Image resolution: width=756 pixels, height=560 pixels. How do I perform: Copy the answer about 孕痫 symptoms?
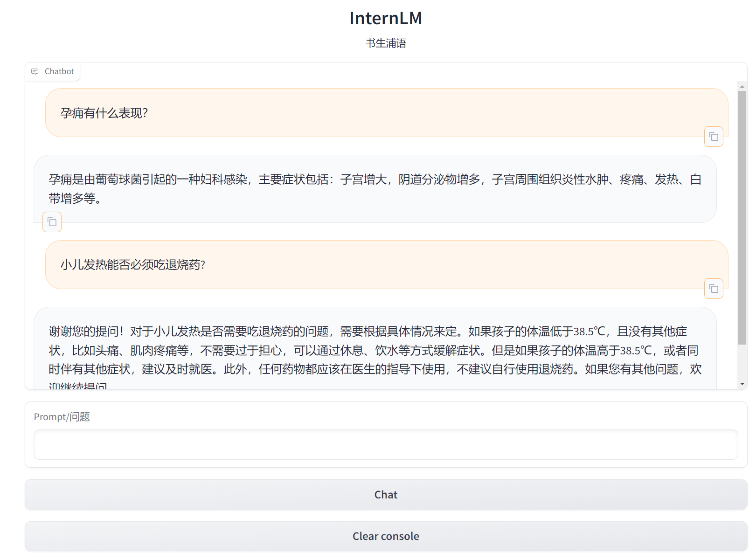52,222
